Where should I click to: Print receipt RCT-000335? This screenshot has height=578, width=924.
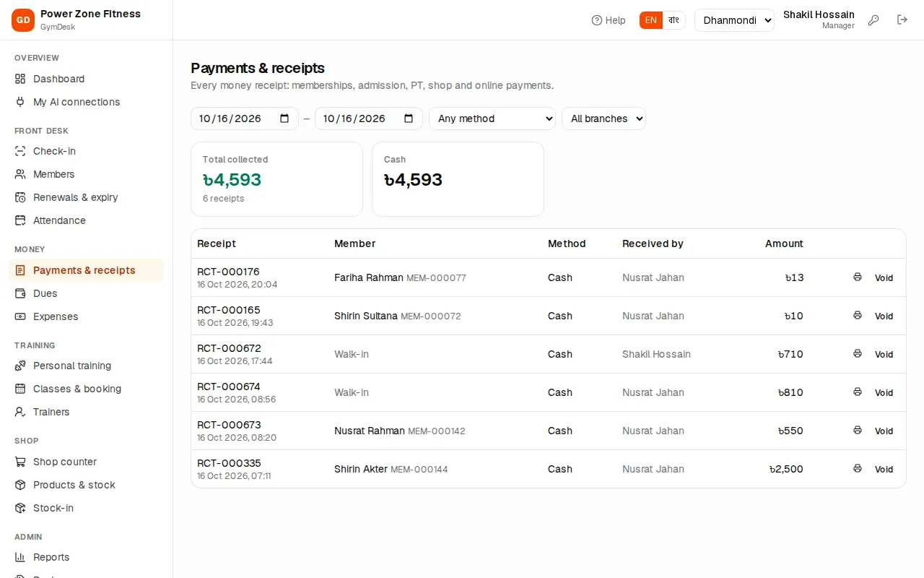tap(858, 469)
